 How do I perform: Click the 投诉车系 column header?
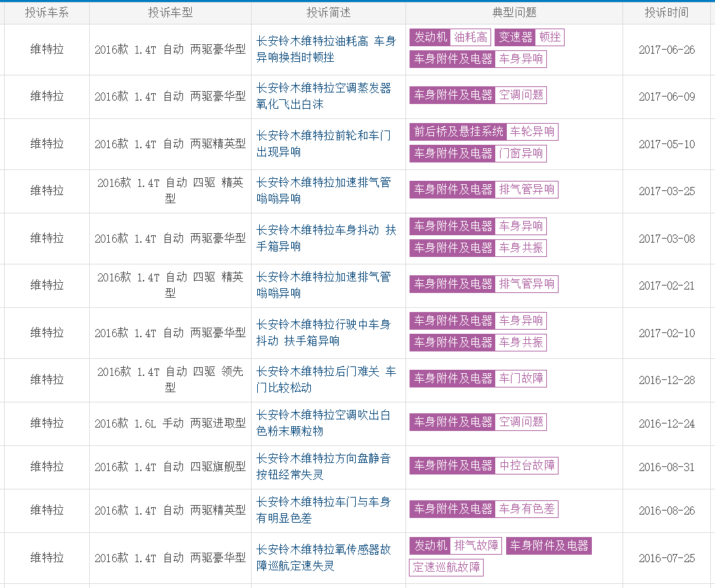click(46, 13)
